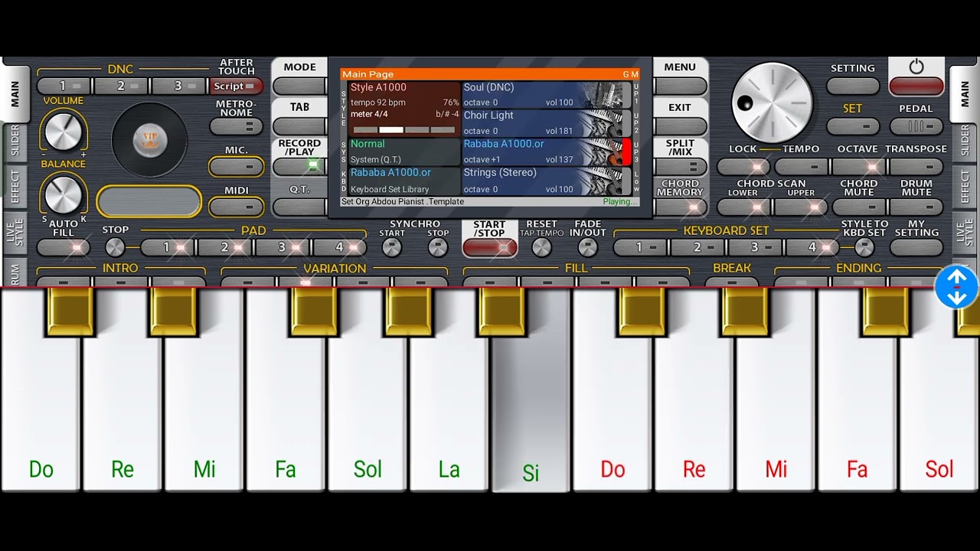
Task: Enable the Metronome
Action: [x=236, y=126]
